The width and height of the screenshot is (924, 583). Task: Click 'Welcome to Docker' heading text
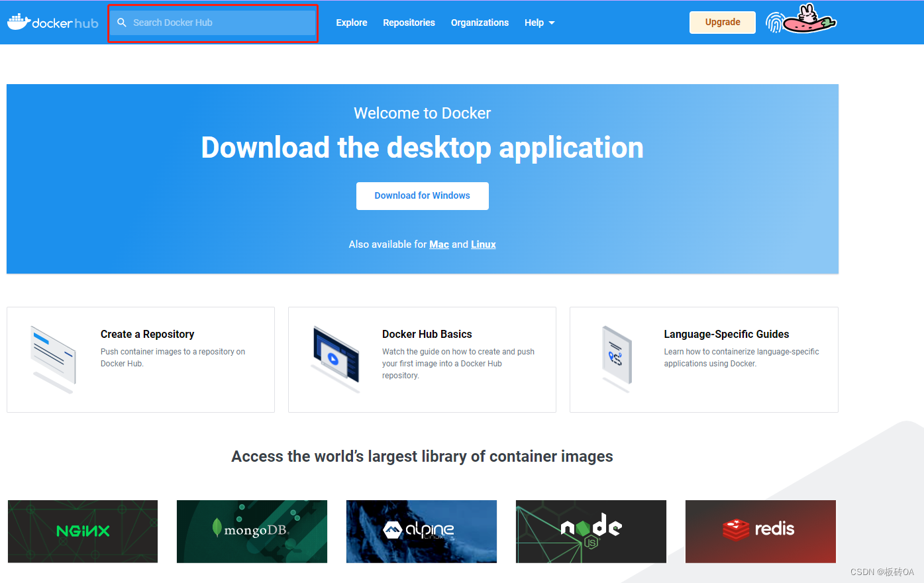[x=423, y=113]
